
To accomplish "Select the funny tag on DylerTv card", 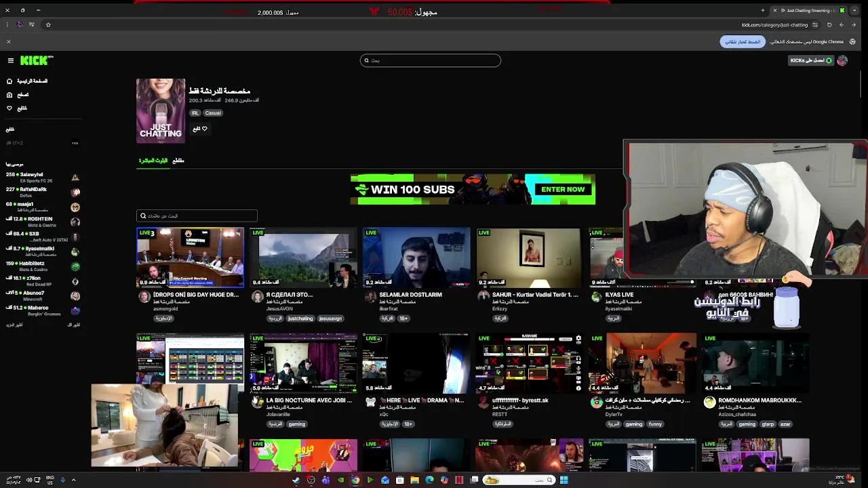I will [655, 424].
